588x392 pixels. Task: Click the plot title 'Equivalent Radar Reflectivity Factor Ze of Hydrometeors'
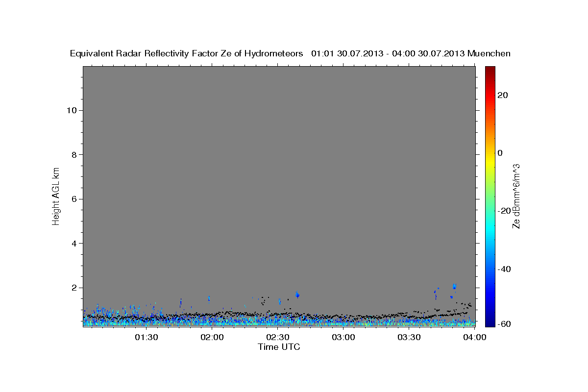(187, 54)
